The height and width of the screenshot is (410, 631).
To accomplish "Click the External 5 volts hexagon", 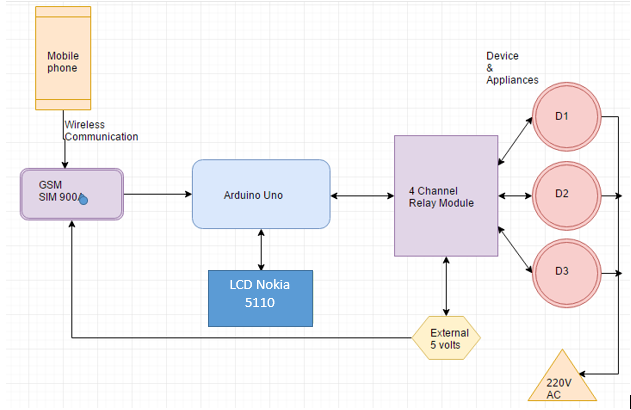I will (446, 338).
